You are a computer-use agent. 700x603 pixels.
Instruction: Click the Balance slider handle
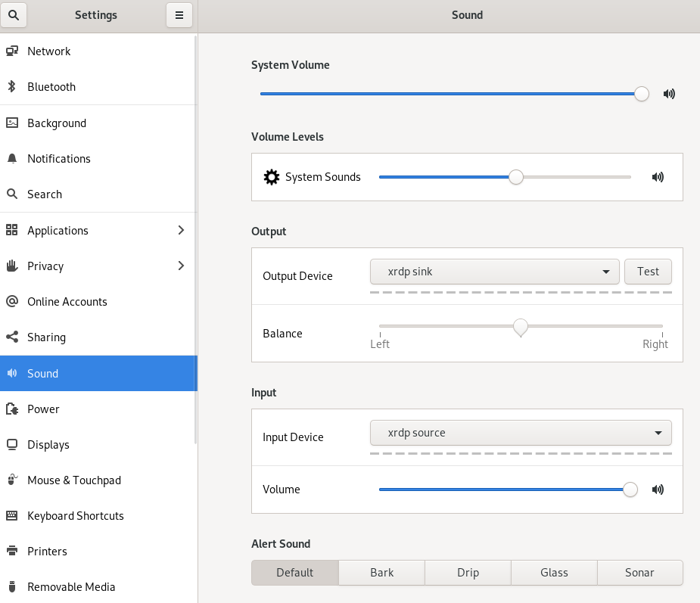[x=521, y=328]
